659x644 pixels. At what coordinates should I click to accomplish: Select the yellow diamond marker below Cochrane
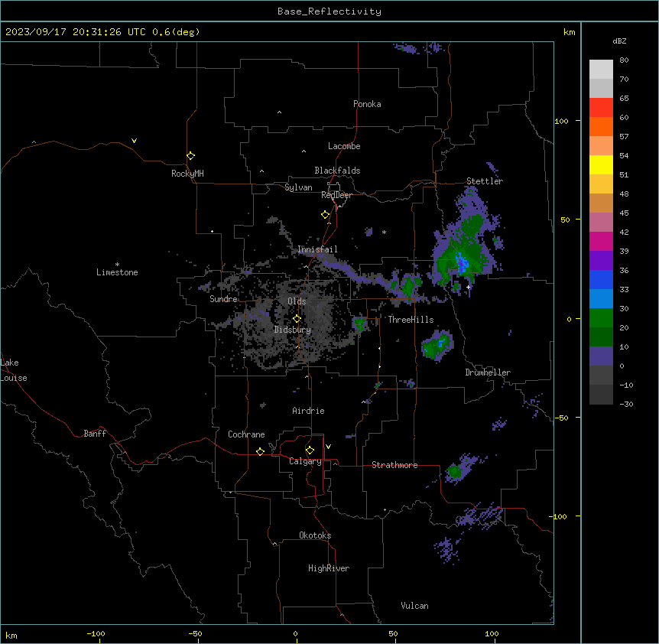click(x=260, y=451)
